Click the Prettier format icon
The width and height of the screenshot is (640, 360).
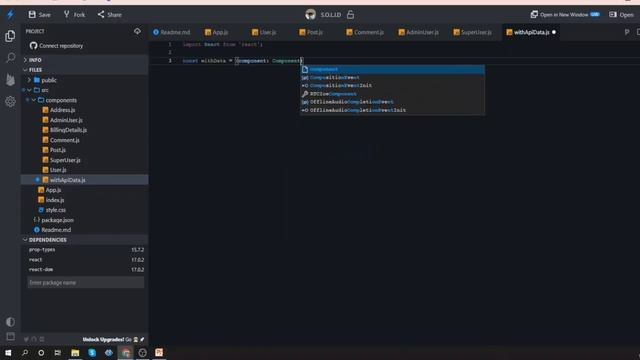pyautogui.click(x=627, y=32)
